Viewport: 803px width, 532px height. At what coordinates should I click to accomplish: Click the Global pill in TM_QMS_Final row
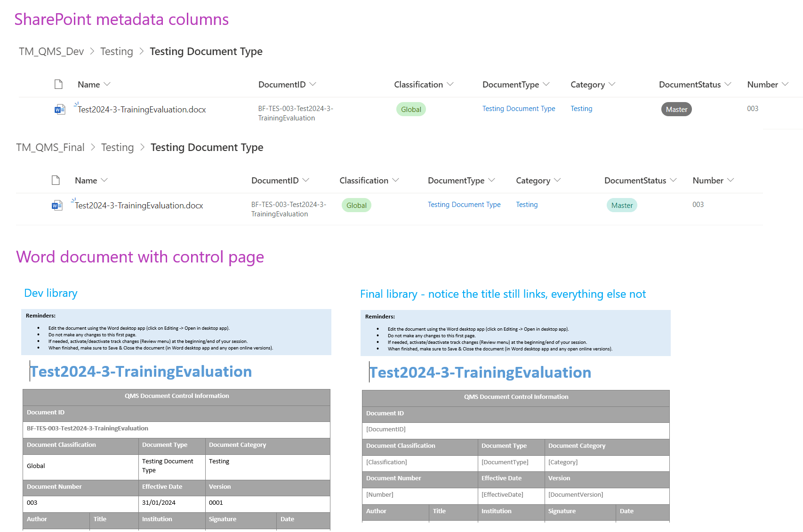pos(356,205)
